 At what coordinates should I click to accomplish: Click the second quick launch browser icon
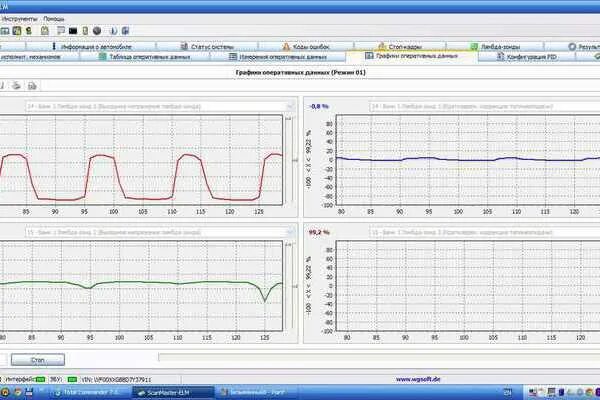click(17, 392)
